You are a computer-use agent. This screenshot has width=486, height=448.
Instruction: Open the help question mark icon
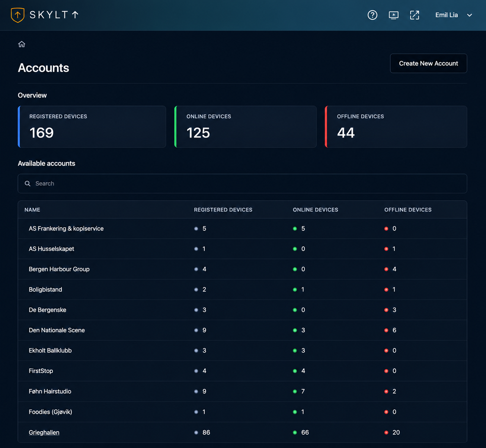(x=373, y=15)
